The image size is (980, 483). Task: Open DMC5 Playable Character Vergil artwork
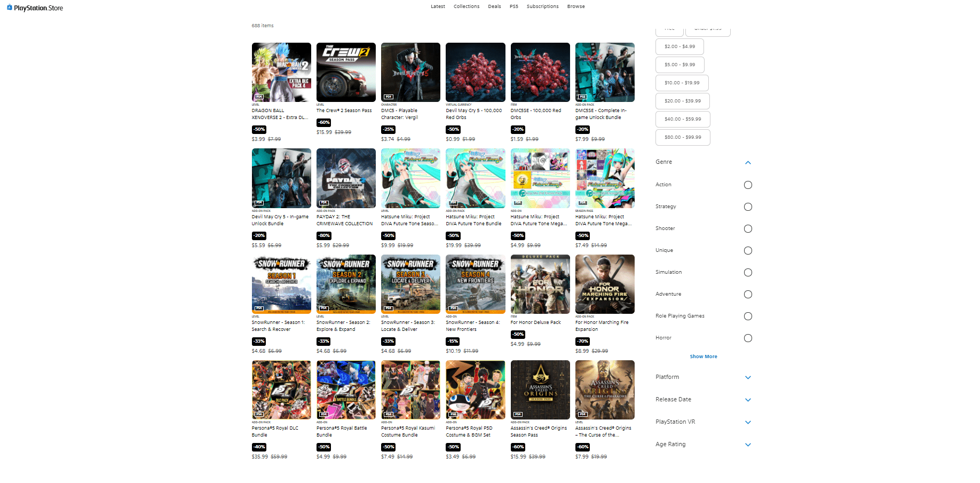(410, 72)
